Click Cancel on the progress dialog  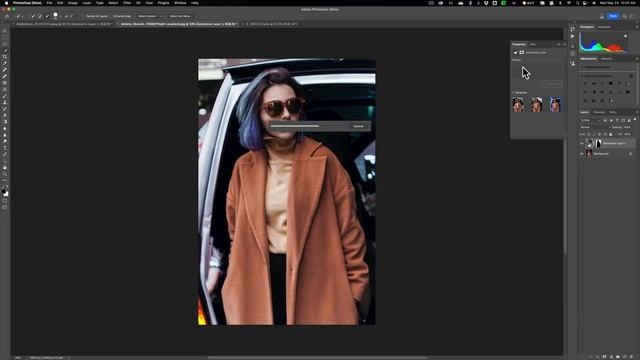point(358,126)
